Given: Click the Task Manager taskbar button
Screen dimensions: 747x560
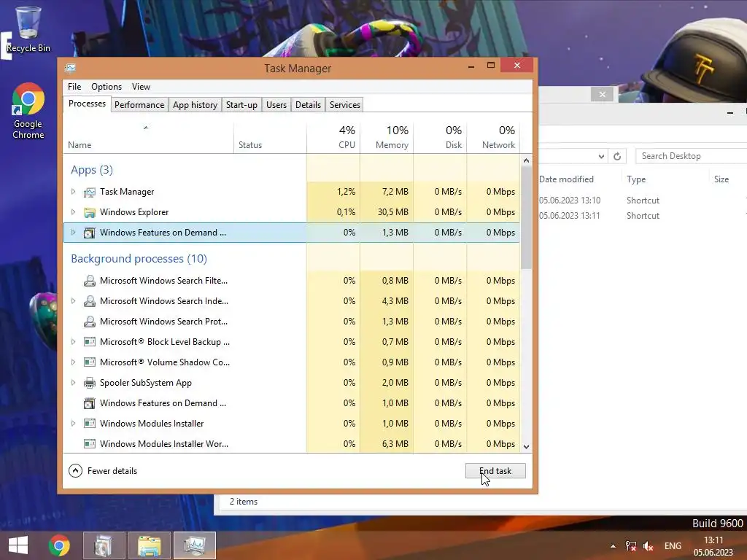Looking at the screenshot, I should pyautogui.click(x=194, y=545).
